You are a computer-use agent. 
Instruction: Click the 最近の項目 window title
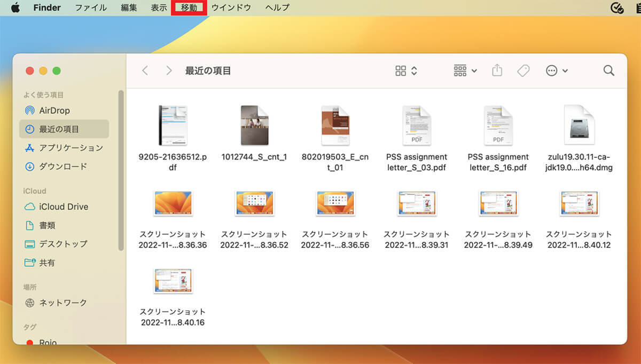208,70
